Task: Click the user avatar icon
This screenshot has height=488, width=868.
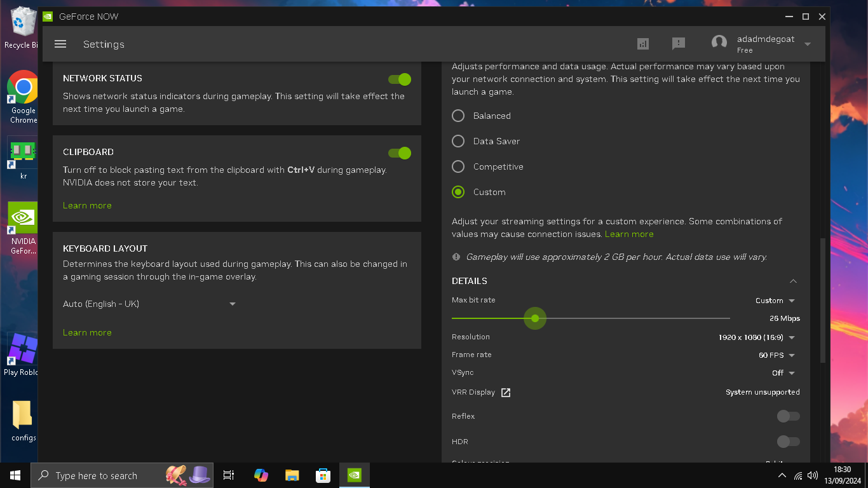Action: [719, 43]
